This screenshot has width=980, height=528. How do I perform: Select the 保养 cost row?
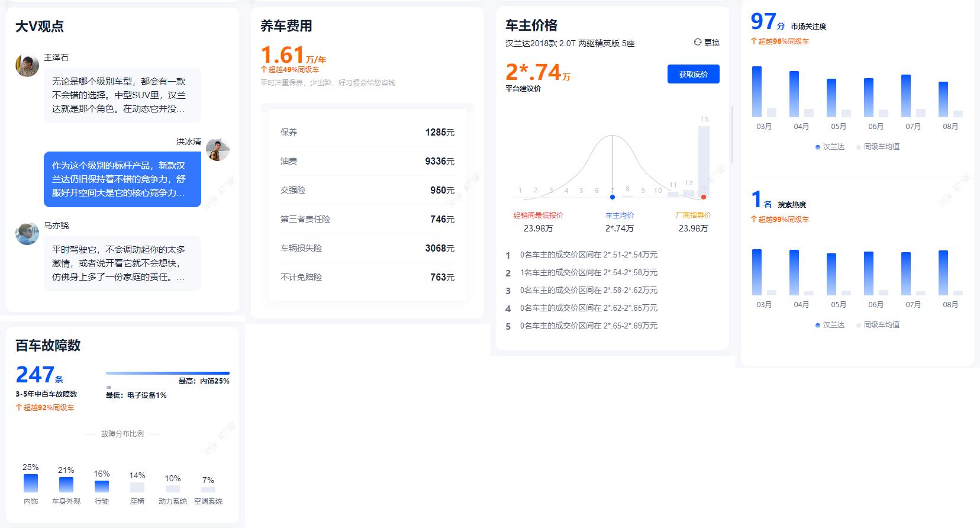click(367, 132)
